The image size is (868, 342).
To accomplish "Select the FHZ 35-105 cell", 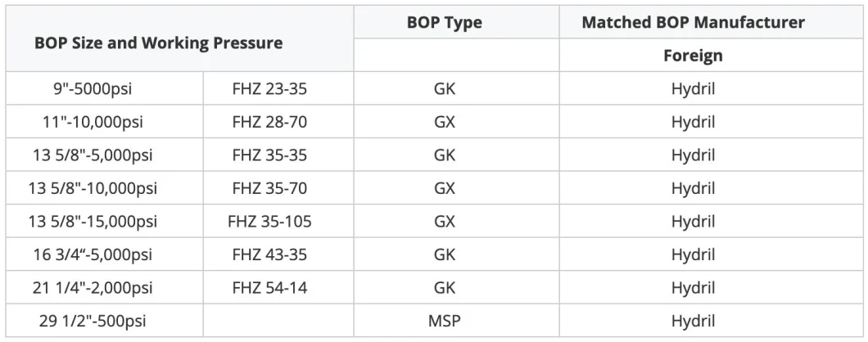I will click(269, 221).
